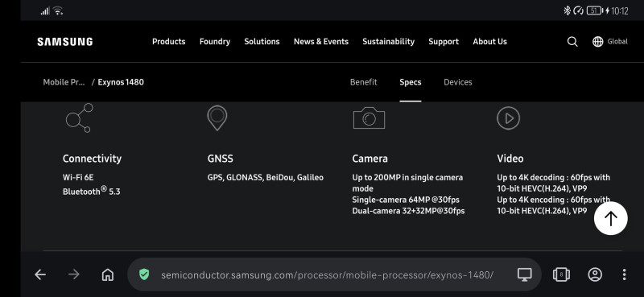
Task: Go back with the browser back arrow
Action: 40,274
